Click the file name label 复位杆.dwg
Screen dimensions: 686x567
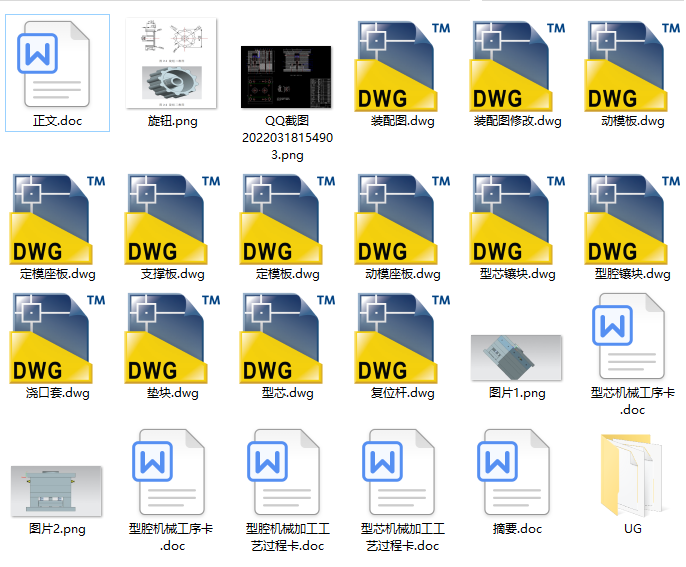coord(402,393)
